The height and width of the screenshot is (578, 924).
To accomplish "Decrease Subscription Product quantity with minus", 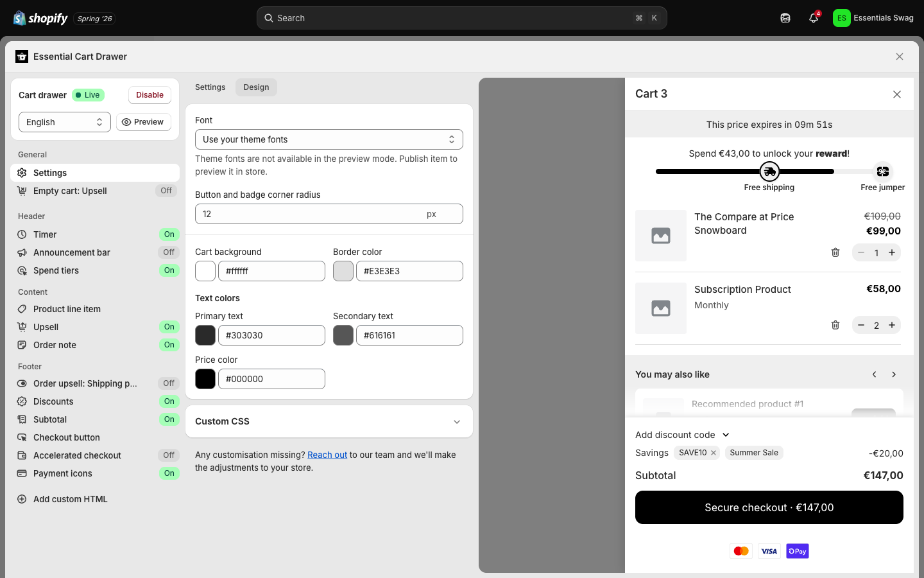I will [x=861, y=325].
